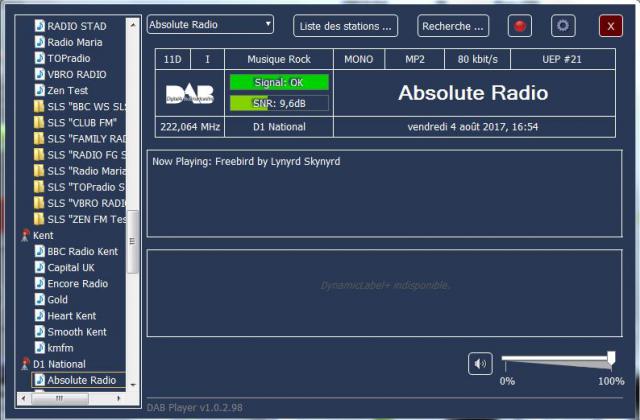The image size is (640, 420).
Task: Open settings via the gear icon
Action: pyautogui.click(x=563, y=26)
